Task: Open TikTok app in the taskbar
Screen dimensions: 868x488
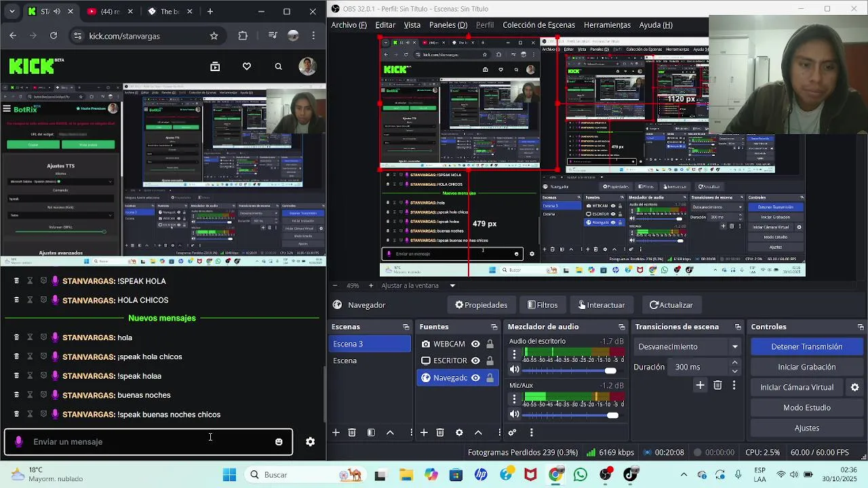Action: pos(631,474)
